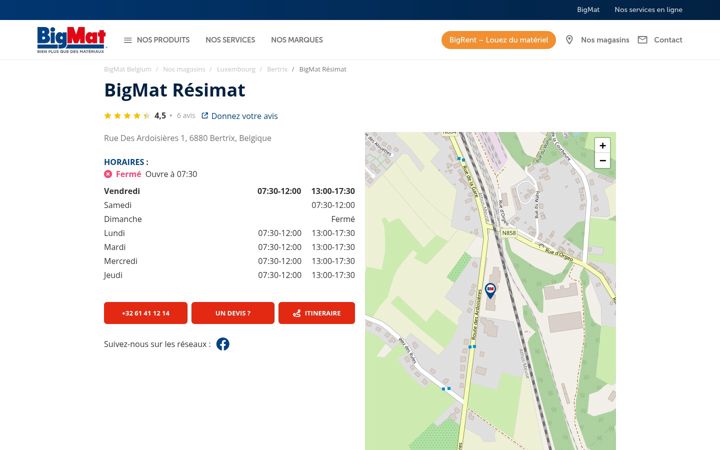Click the star rating icons
Image resolution: width=720 pixels, height=450 pixels.
coord(127,116)
